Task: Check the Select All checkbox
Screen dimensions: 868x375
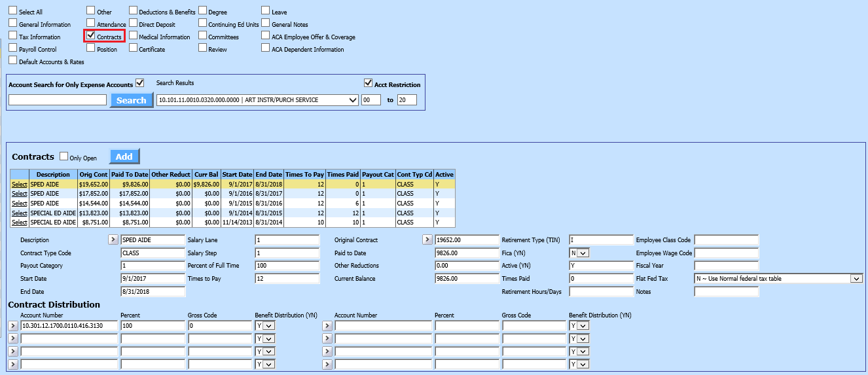Action: click(13, 12)
